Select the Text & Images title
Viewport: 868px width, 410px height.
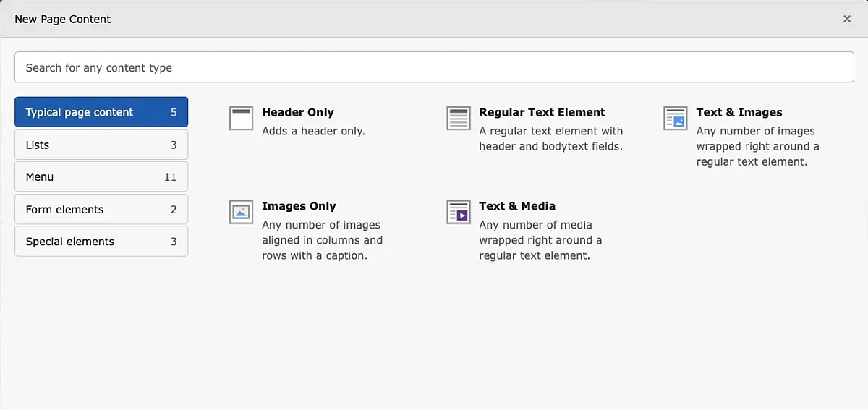(739, 112)
